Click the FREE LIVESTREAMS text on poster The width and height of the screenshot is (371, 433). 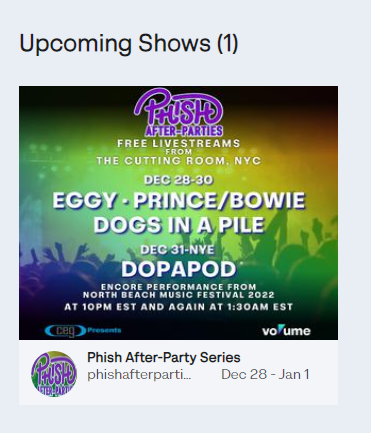[x=179, y=143]
